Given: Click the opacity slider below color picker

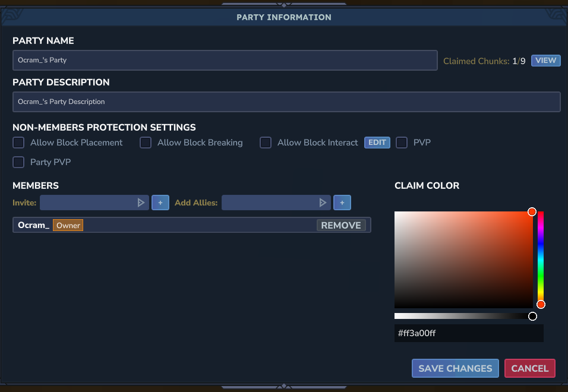Looking at the screenshot, I should click(x=463, y=316).
